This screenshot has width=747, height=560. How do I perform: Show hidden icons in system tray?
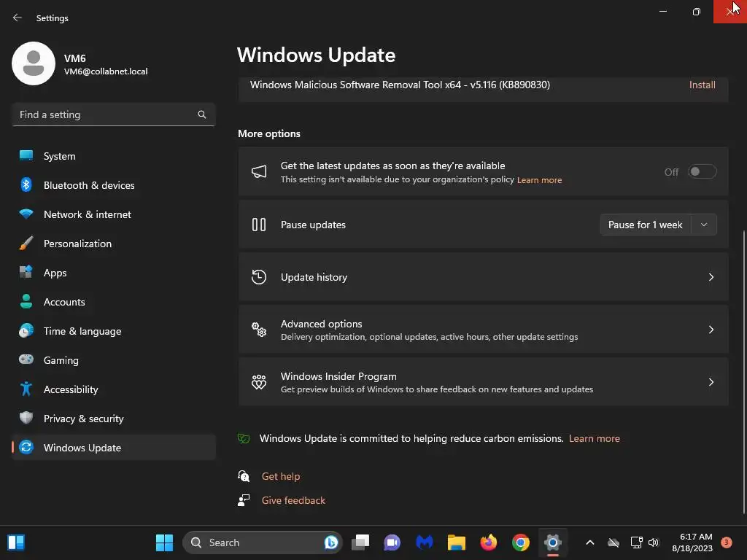589,542
